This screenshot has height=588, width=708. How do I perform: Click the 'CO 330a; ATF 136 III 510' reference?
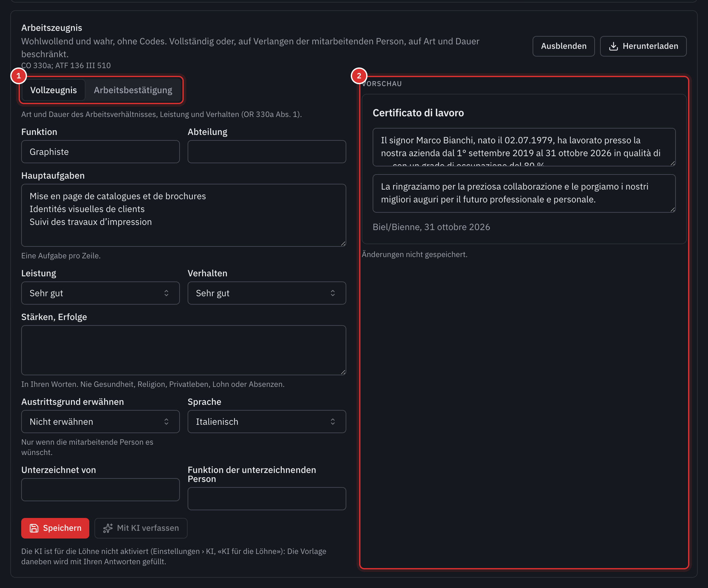click(66, 66)
